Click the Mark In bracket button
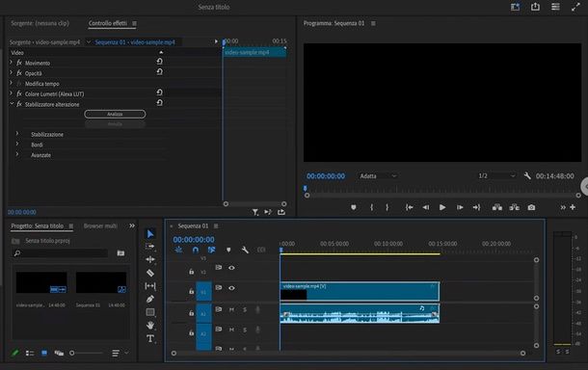 [x=371, y=207]
